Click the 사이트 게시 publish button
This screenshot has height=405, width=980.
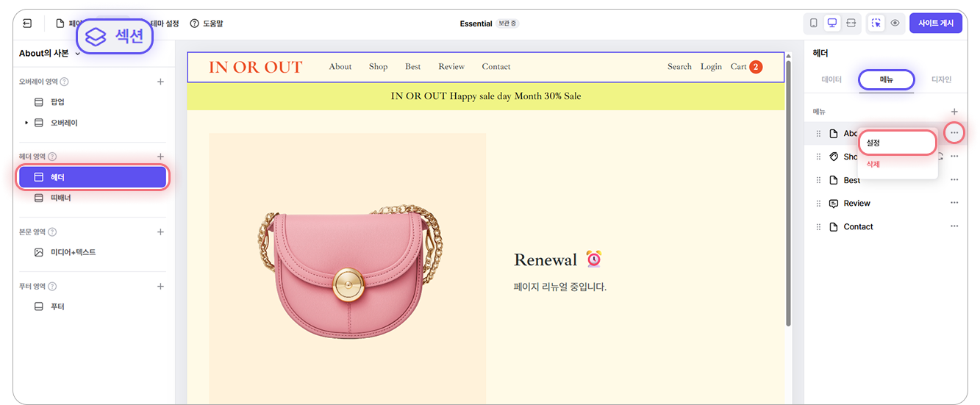[936, 24]
